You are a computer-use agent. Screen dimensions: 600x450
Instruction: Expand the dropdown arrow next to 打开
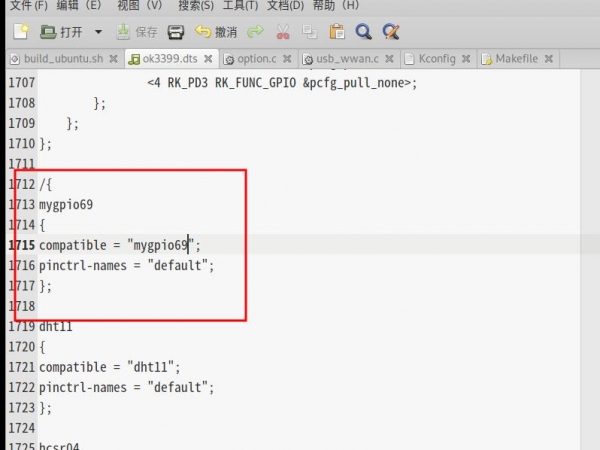coord(98,32)
